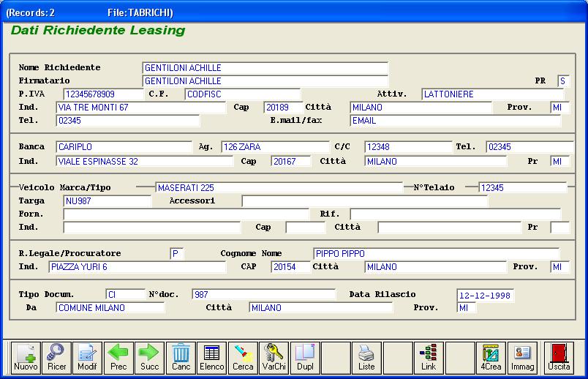Click the empty Accessori field
Image resolution: width=588 pixels, height=379 pixels.
(x=364, y=201)
